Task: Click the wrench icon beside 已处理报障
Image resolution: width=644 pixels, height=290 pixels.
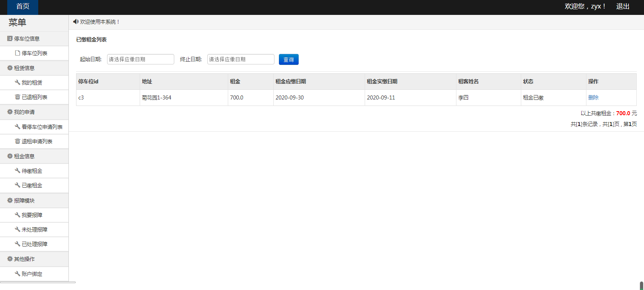Action: point(17,244)
